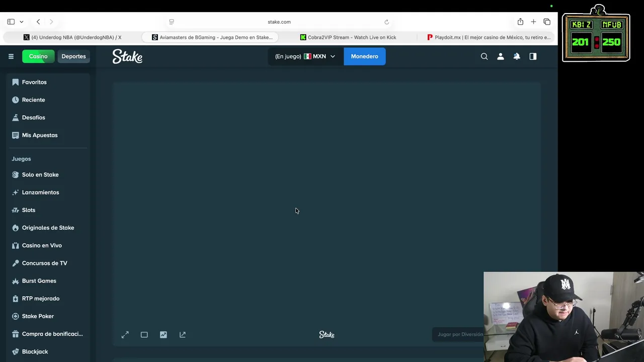This screenshot has height=362, width=644.
Task: Click the Solo en Stake icon
Action: click(15, 174)
